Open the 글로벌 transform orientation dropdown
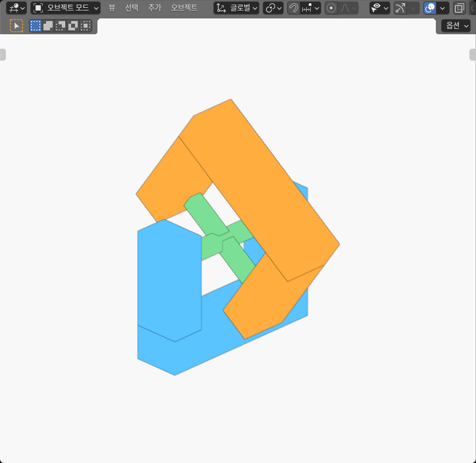Image resolution: width=476 pixels, height=463 pixels. coord(236,8)
